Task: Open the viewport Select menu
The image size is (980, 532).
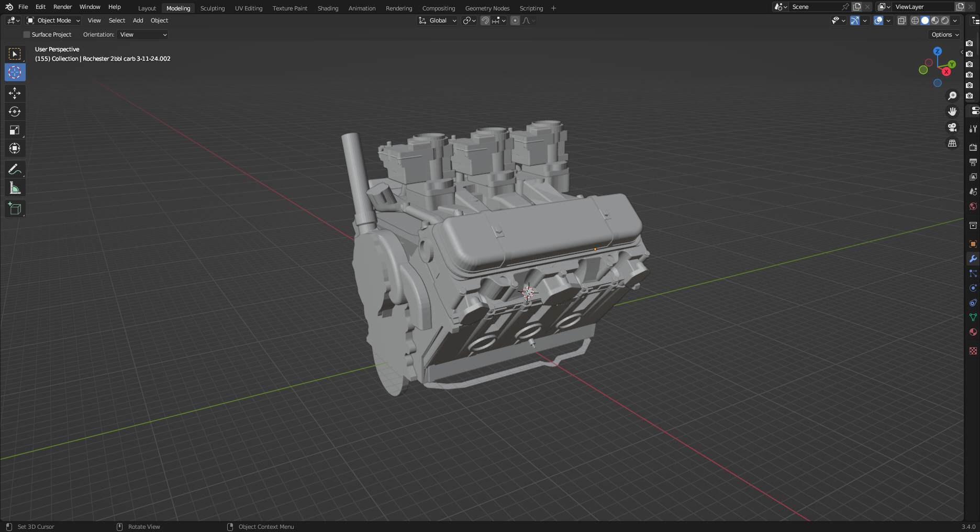Action: coord(117,20)
